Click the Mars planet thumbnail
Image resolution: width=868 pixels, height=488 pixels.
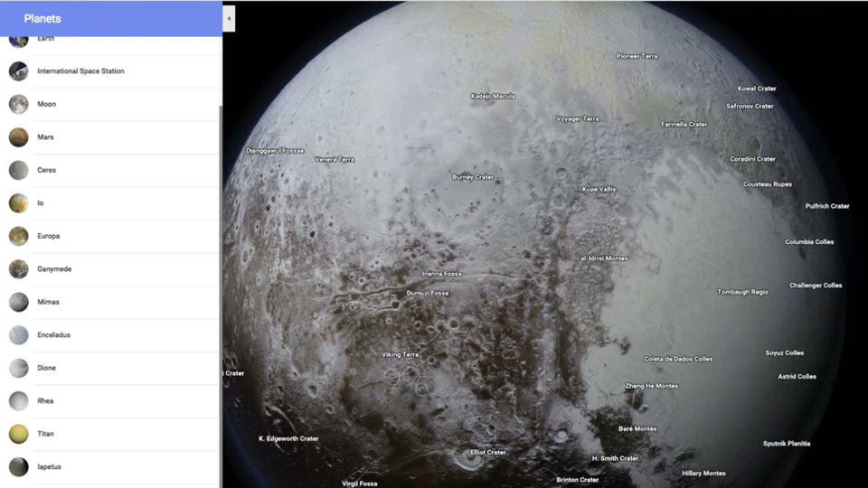click(18, 137)
